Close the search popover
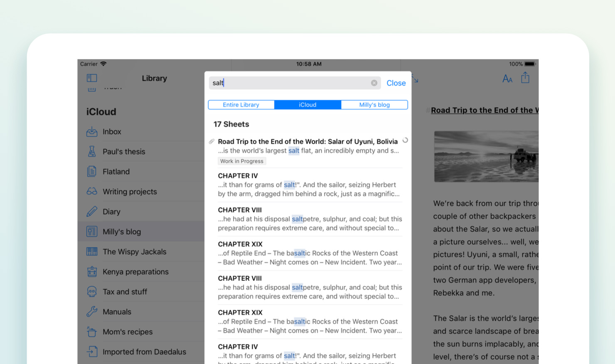The width and height of the screenshot is (615, 364). 396,83
